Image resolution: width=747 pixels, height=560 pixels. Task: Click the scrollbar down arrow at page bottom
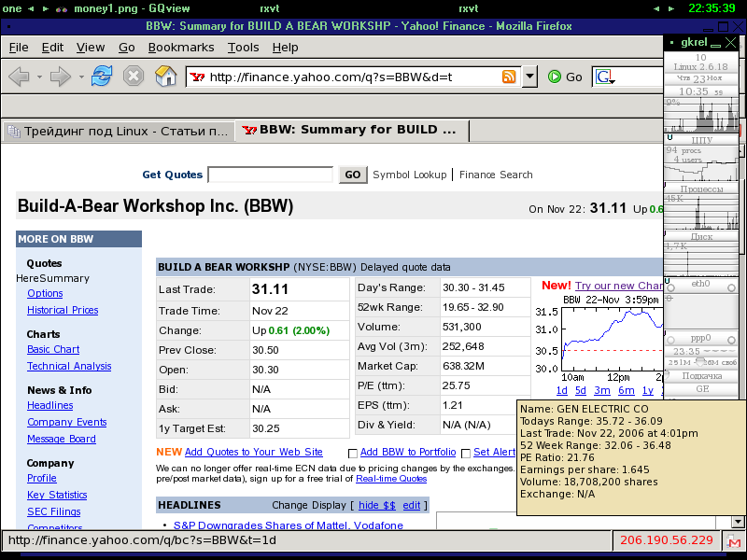tap(738, 522)
